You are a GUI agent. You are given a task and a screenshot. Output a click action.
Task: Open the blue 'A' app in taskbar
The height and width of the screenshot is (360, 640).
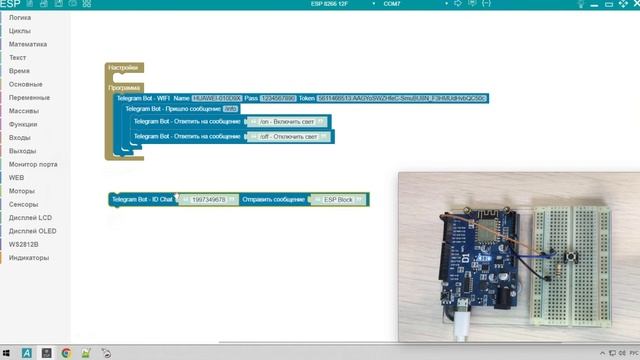click(27, 353)
